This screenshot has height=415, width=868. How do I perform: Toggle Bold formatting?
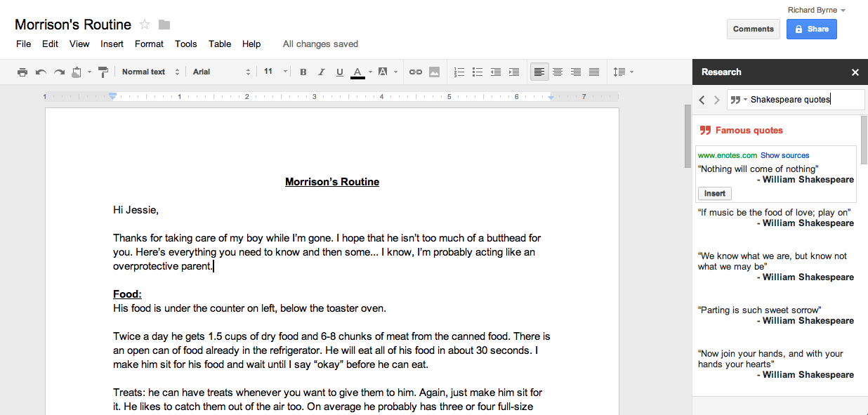(x=303, y=72)
